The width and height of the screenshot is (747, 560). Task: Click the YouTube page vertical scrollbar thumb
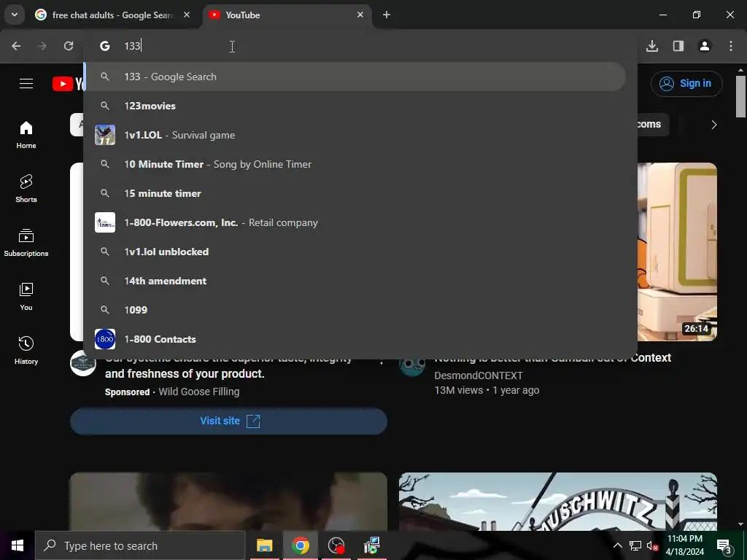click(x=740, y=96)
